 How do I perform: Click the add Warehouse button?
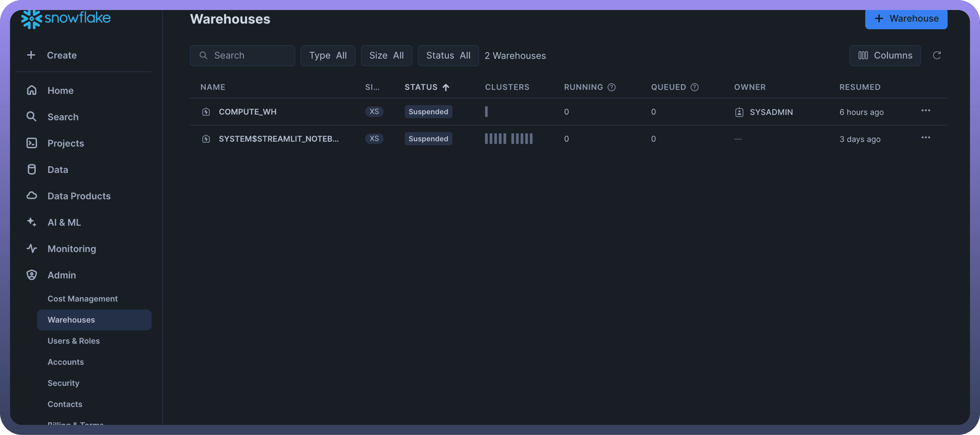point(906,19)
